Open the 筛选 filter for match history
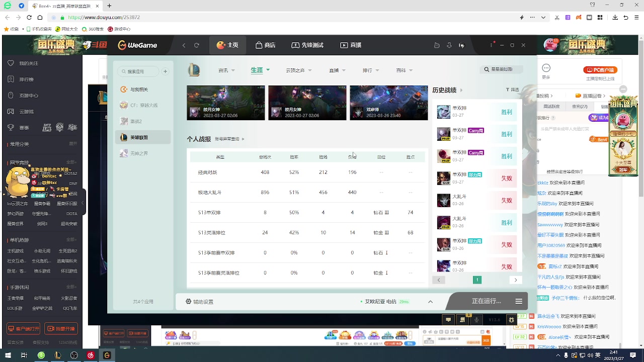Screen dimensions: 644x362 512,90
